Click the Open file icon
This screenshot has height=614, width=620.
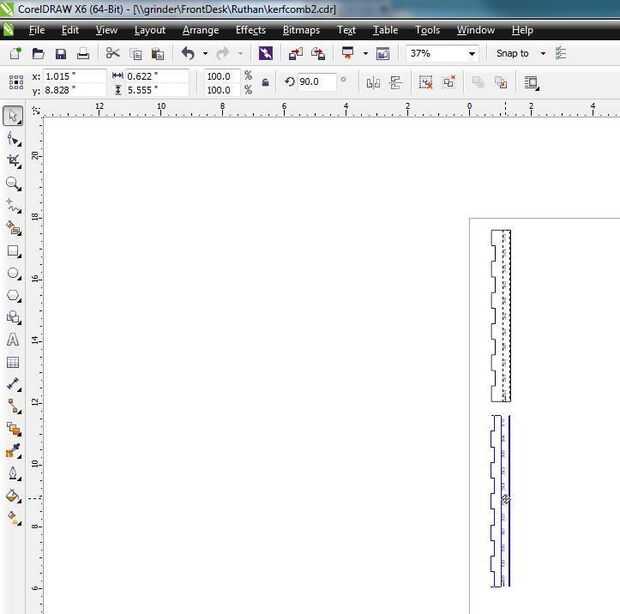click(x=38, y=53)
